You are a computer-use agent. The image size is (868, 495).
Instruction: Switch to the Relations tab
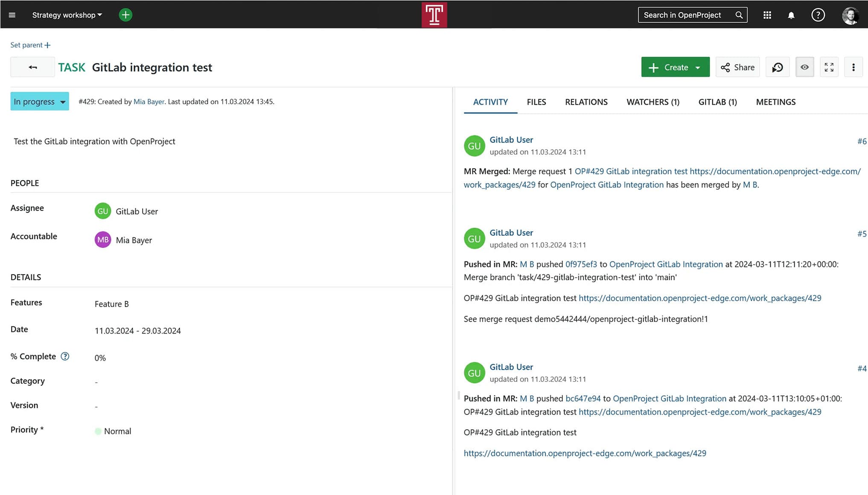[586, 102]
